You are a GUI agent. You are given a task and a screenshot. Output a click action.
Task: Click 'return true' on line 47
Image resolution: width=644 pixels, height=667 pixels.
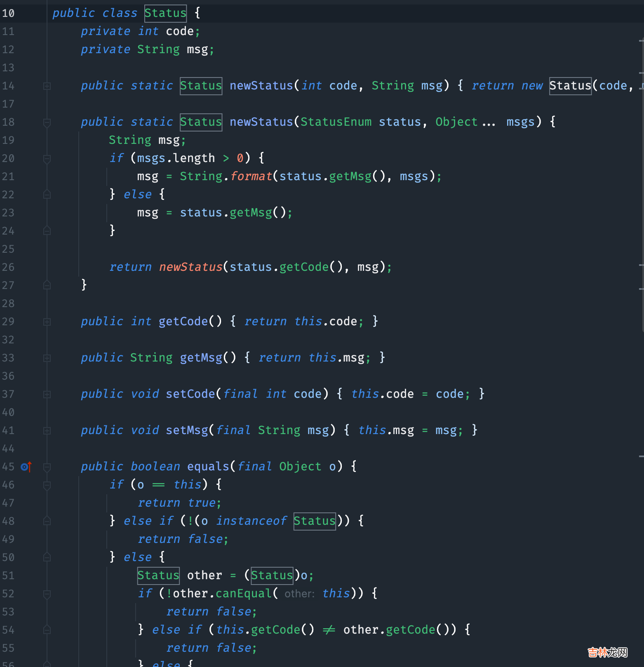(176, 503)
